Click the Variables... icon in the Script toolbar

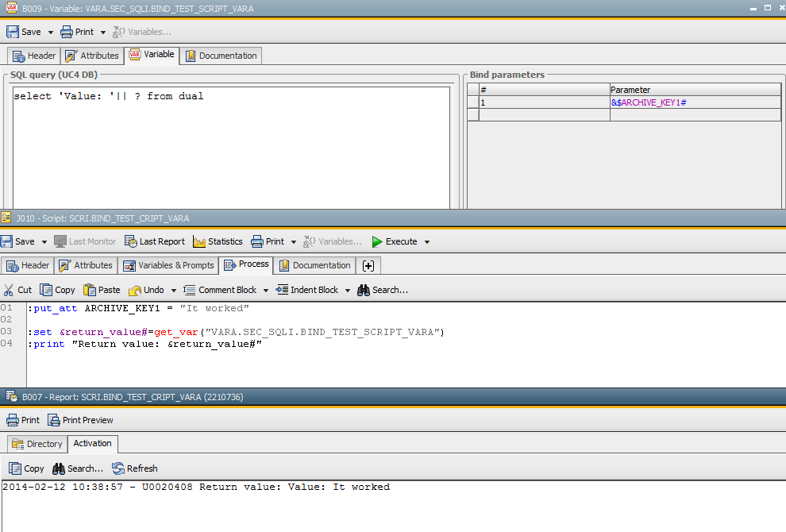[310, 241]
